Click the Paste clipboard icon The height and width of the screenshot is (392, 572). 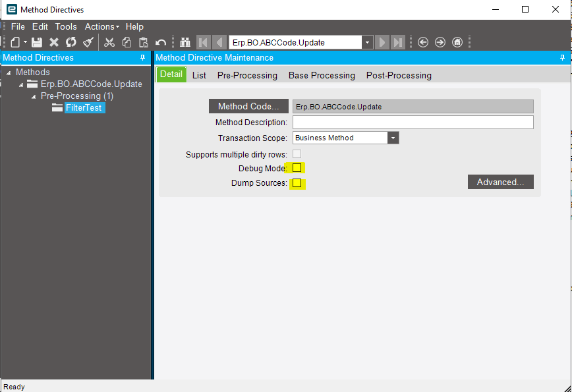coord(144,42)
